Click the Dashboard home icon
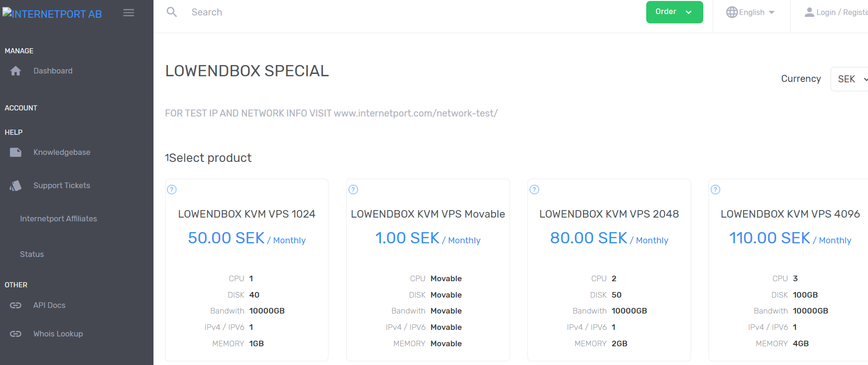Viewport: 868px width, 365px height. pyautogui.click(x=15, y=71)
